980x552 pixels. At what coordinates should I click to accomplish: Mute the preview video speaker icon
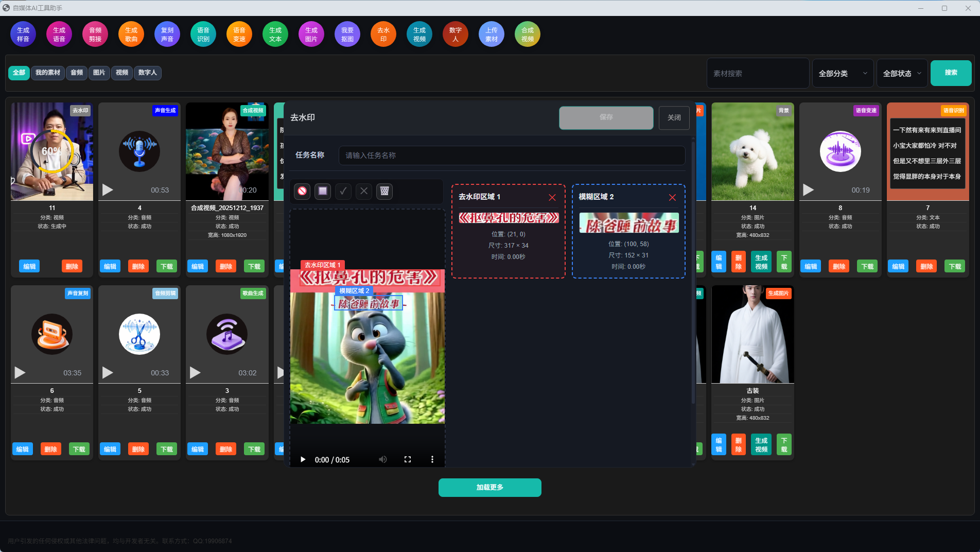382,459
